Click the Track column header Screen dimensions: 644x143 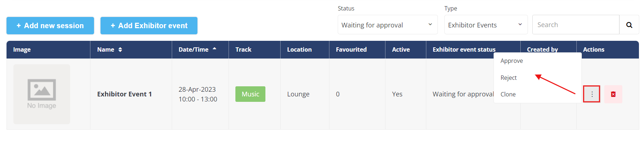(x=243, y=50)
